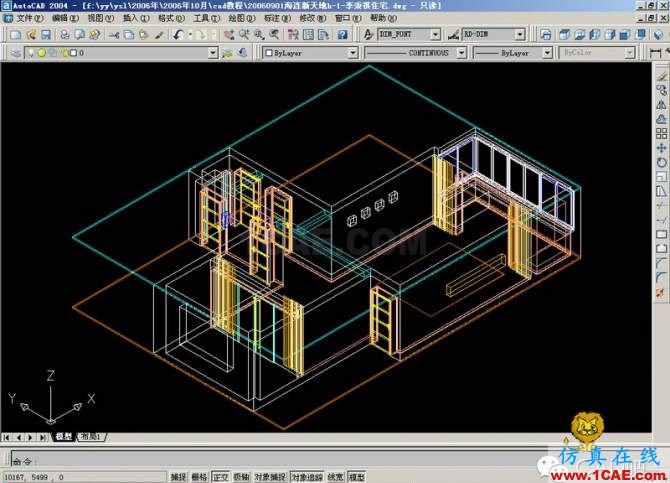Click the Text Style icon
The width and height of the screenshot is (670, 483).
pos(368,35)
